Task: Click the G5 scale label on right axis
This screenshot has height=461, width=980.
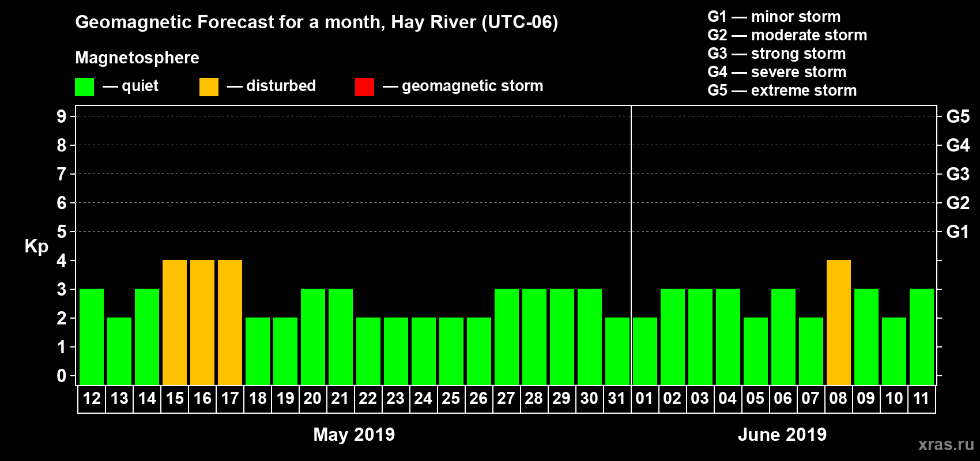Action: [958, 116]
